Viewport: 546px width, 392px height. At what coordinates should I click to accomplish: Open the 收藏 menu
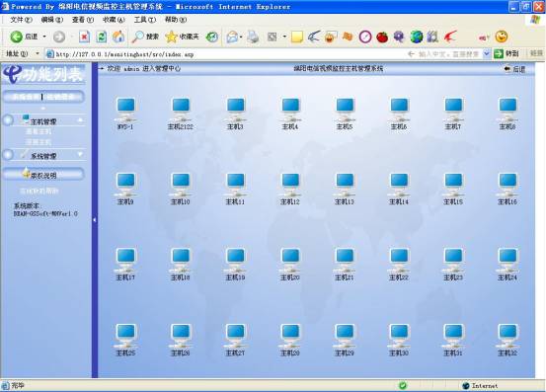coord(114,20)
